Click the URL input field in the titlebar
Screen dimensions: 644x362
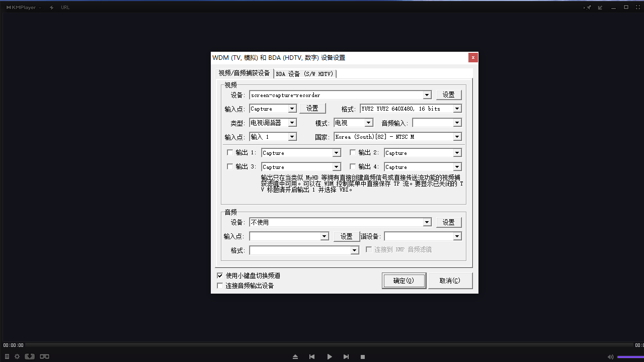coord(65,7)
